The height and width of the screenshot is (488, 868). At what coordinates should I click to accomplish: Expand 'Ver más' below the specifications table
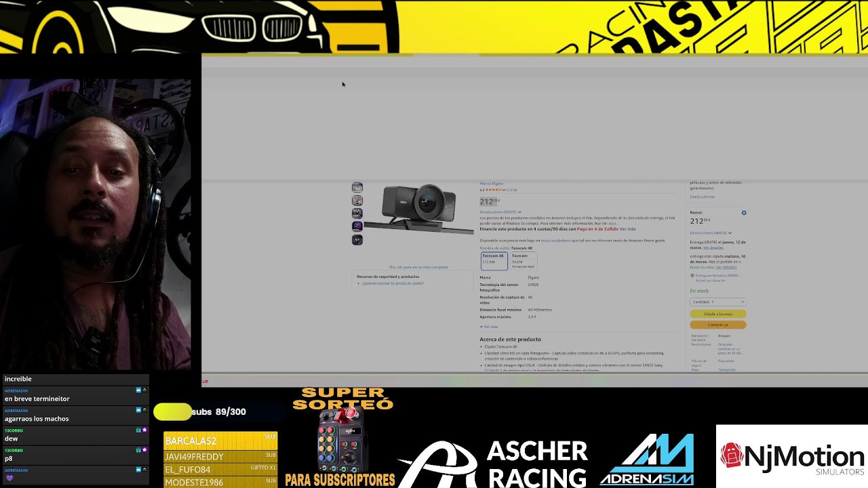(x=489, y=327)
